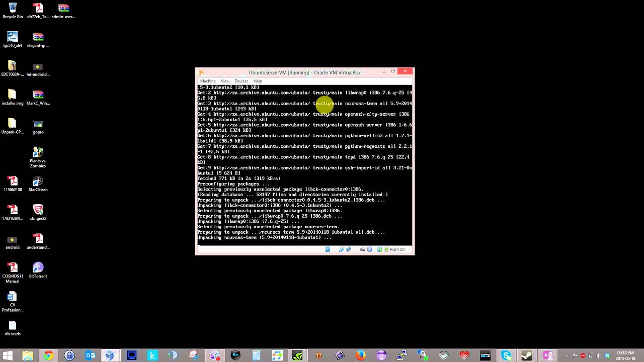Viewport: 644px width, 362px height.
Task: Select the admin-user... archive desktop icon
Action: (63, 11)
